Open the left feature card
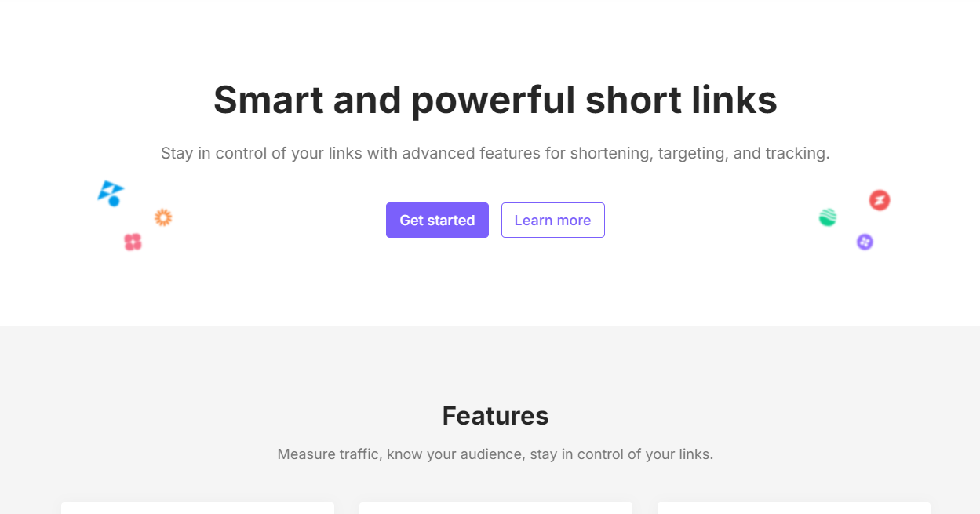980x514 pixels. pos(198,508)
